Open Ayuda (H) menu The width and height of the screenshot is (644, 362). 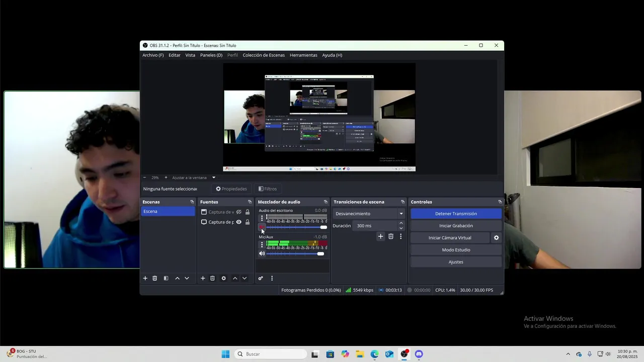[x=332, y=55]
